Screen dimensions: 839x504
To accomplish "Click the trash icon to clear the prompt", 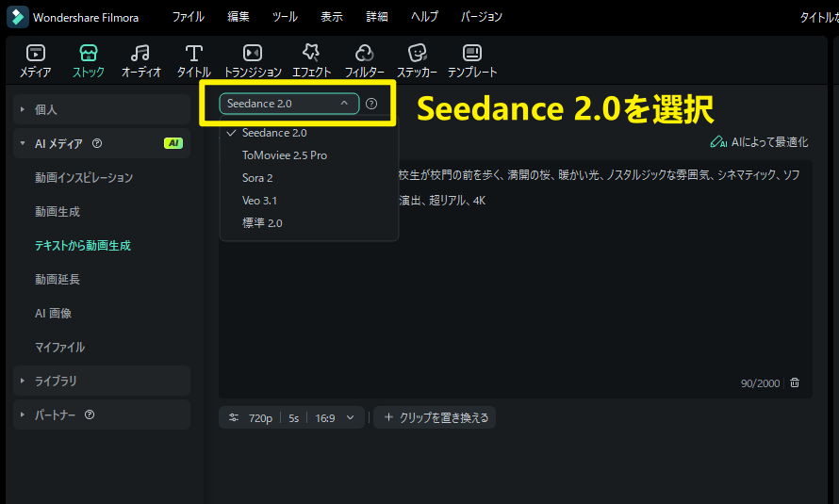I will pos(795,382).
